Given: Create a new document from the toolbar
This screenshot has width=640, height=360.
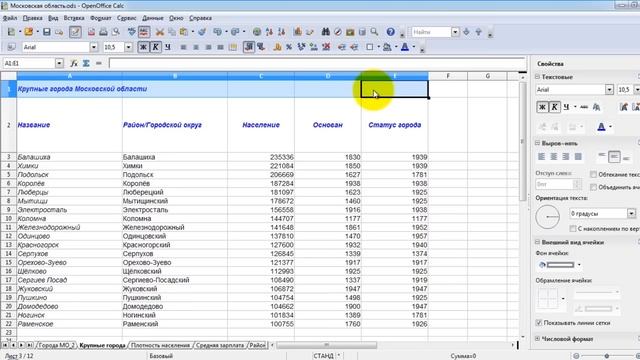Looking at the screenshot, I should pyautogui.click(x=11, y=32).
